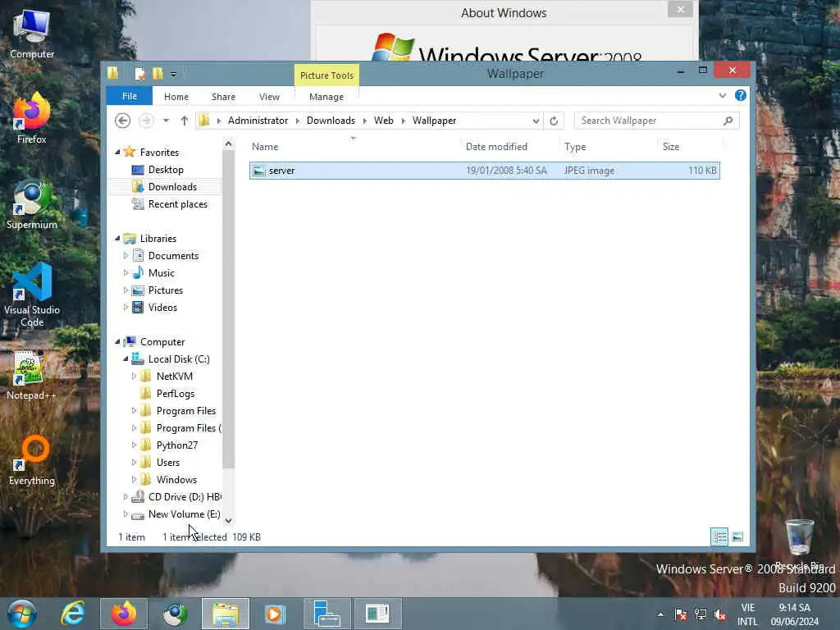Image resolution: width=840 pixels, height=630 pixels.
Task: Open the Customize Quick Access Toolbar dropdown
Action: (x=173, y=75)
